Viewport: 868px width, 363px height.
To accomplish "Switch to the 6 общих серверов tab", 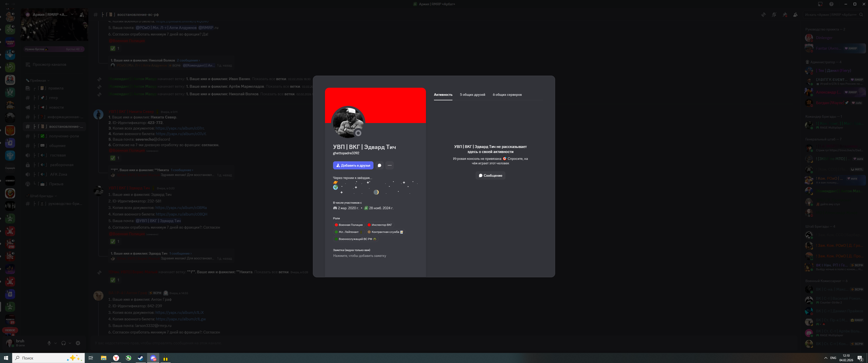I will tap(507, 95).
